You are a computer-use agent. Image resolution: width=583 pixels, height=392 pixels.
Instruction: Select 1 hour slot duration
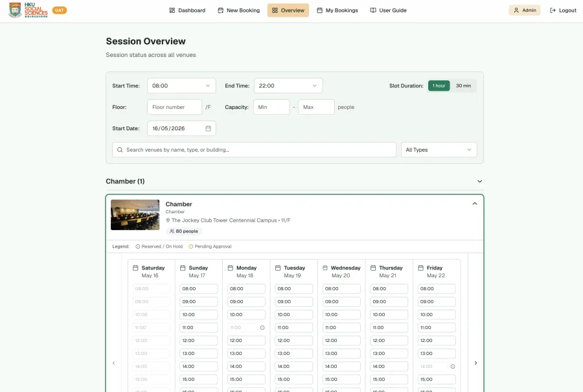(439, 86)
